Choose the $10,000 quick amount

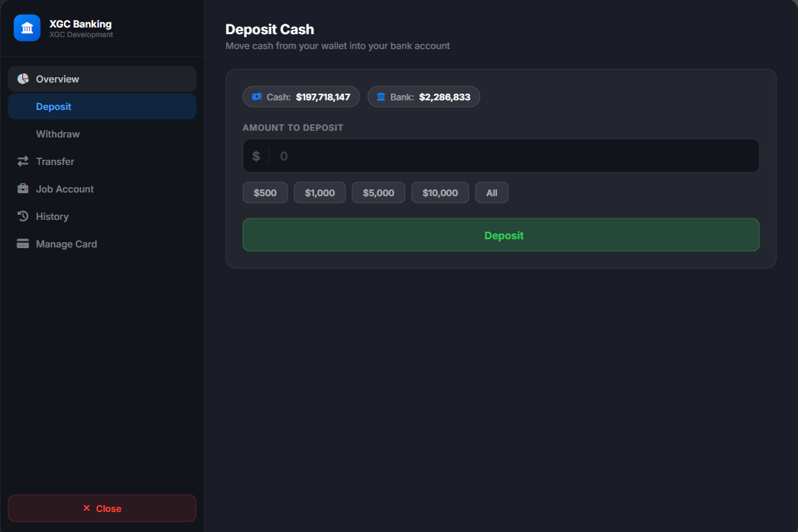click(440, 193)
